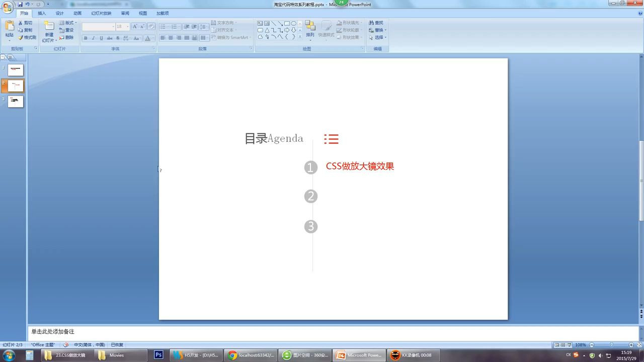Expand the shapes gallery more arrow
This screenshot has width=644, height=362.
pyautogui.click(x=300, y=37)
